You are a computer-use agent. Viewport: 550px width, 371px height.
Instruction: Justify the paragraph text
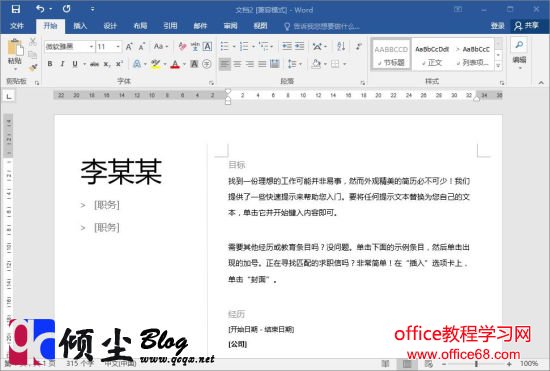[262, 64]
